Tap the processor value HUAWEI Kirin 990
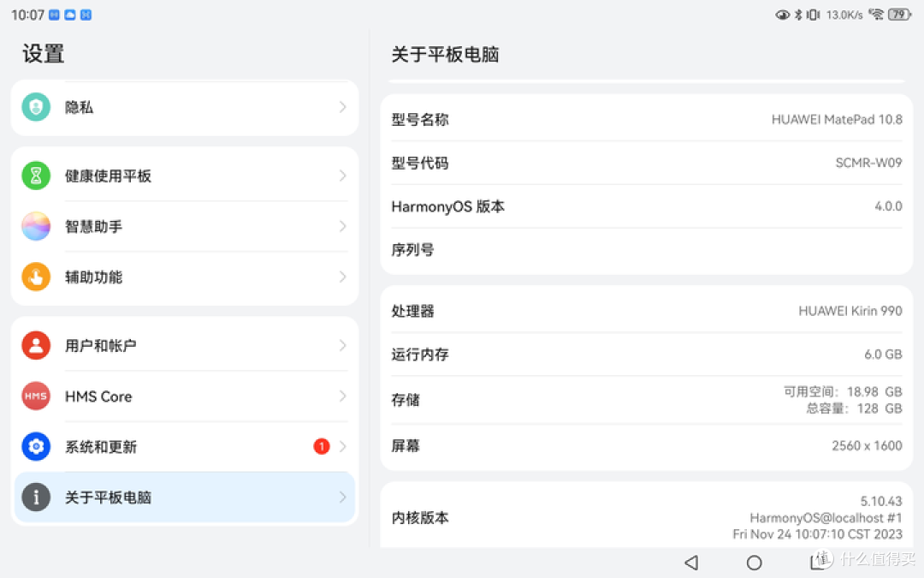 (850, 311)
